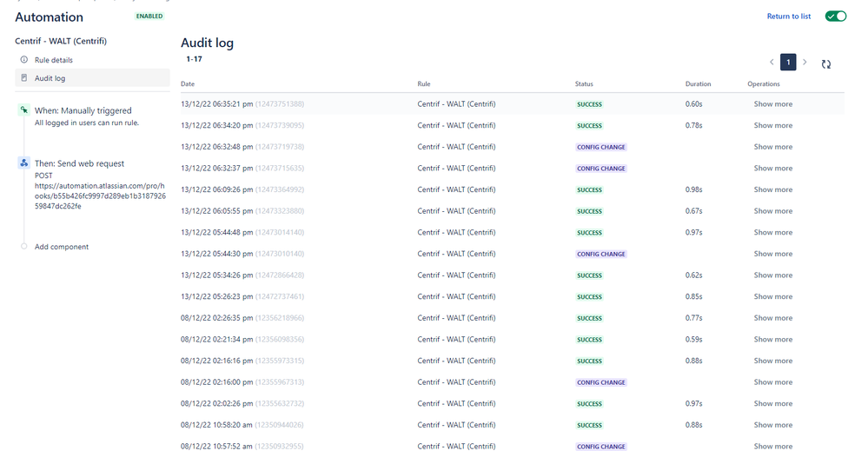
Task: Click the Operations column header
Action: click(764, 84)
